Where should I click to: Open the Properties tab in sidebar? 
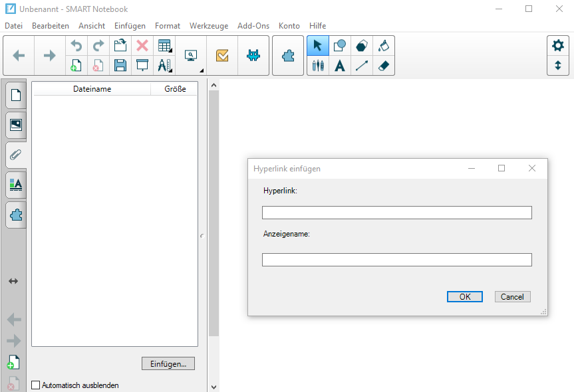pos(16,185)
